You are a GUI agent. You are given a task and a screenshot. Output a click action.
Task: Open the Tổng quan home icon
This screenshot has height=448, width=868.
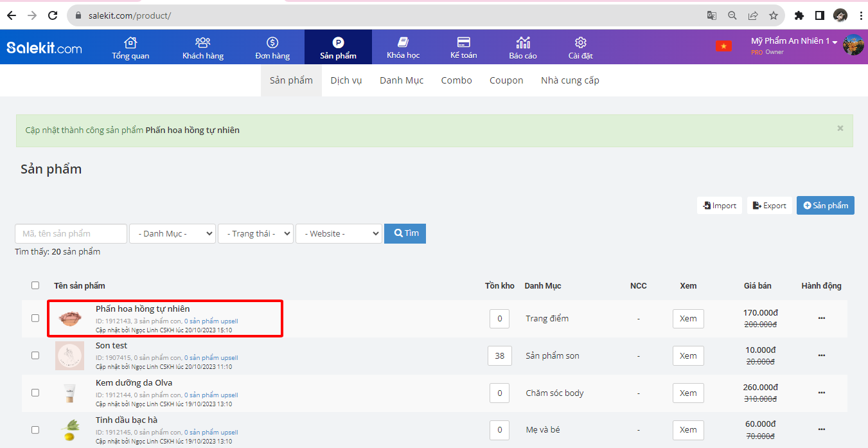tap(130, 43)
